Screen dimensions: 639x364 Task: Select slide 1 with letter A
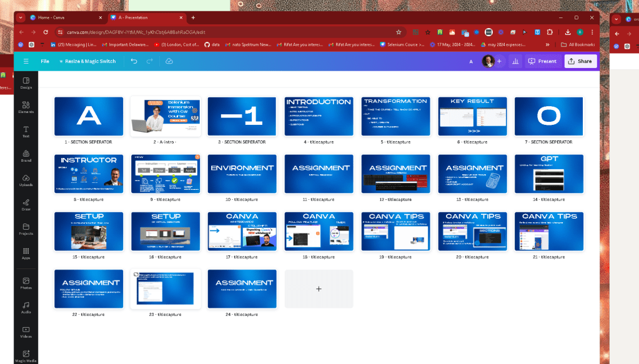89,116
